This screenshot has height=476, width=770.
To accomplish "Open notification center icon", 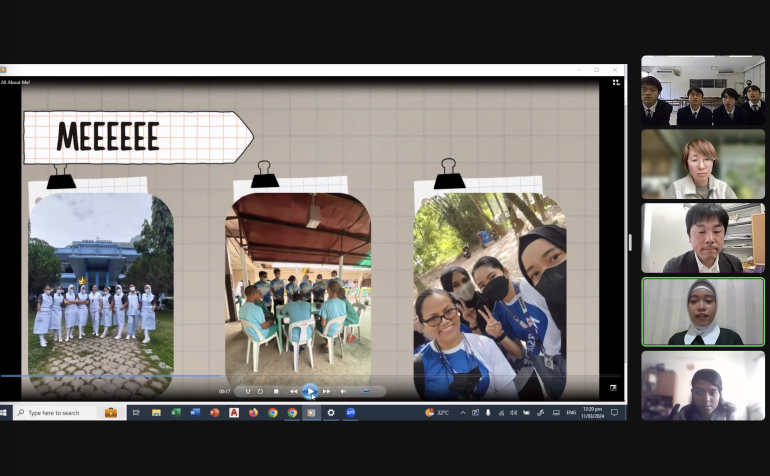I will pos(614,413).
